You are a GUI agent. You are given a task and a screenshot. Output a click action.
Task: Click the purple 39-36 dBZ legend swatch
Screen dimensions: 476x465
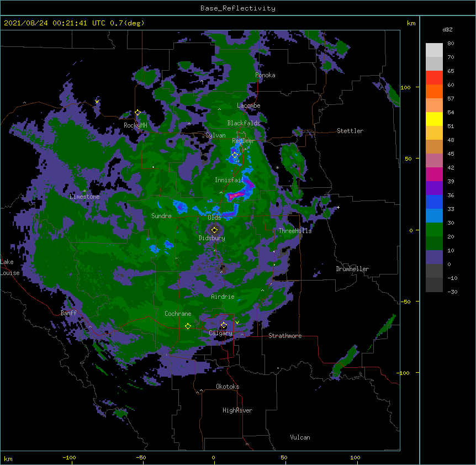pyautogui.click(x=434, y=188)
